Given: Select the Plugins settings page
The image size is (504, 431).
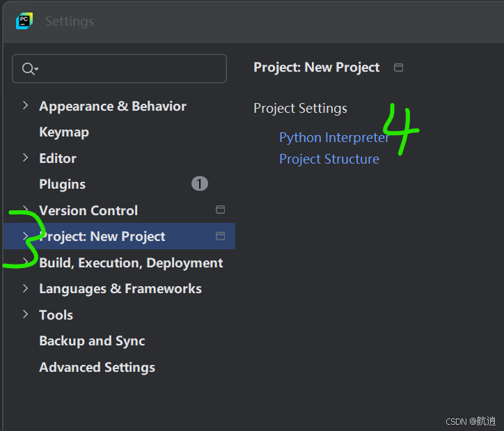Looking at the screenshot, I should 63,184.
